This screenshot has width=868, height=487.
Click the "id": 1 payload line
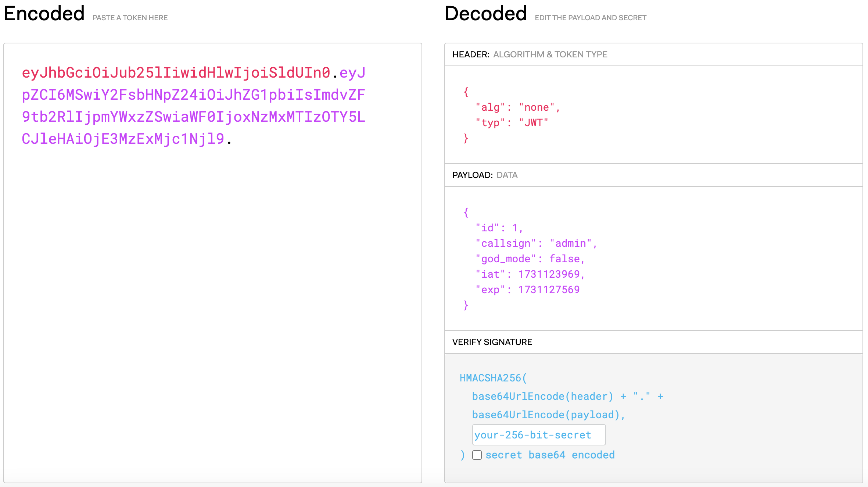[x=499, y=228]
